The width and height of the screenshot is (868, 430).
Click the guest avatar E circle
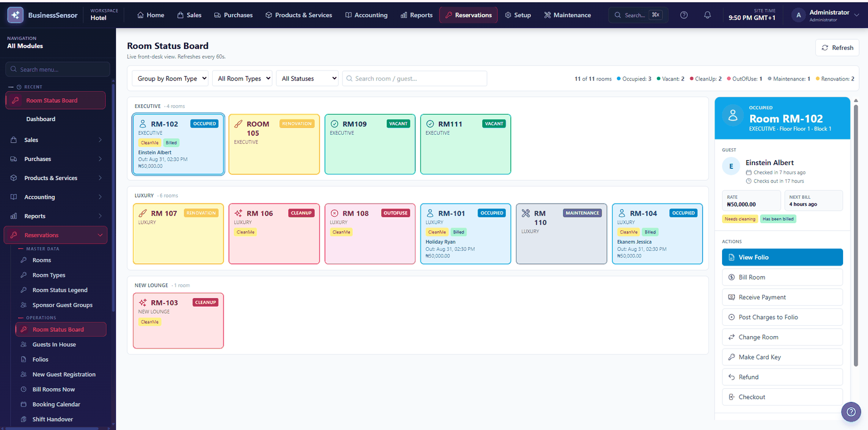(x=731, y=166)
